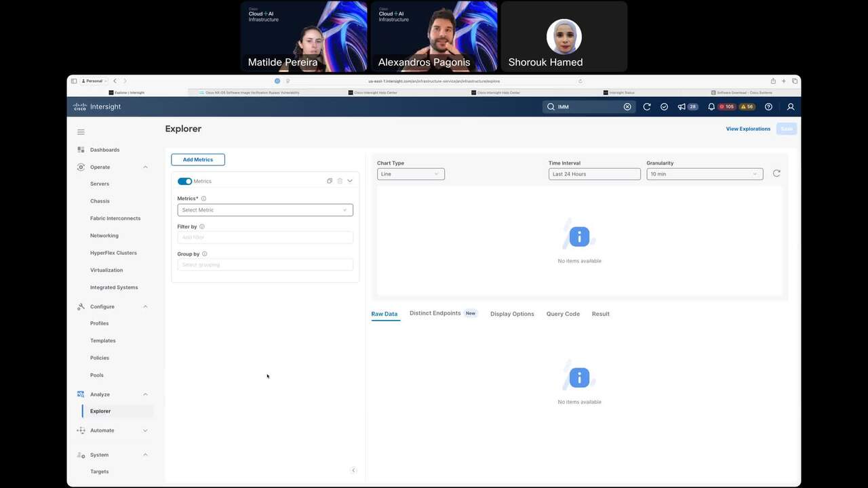Clear the IMM search text
Image resolution: width=868 pixels, height=488 pixels.
click(x=627, y=106)
